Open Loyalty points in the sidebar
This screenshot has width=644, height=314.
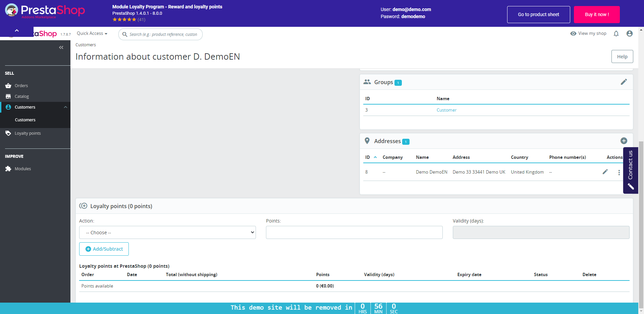(x=28, y=133)
